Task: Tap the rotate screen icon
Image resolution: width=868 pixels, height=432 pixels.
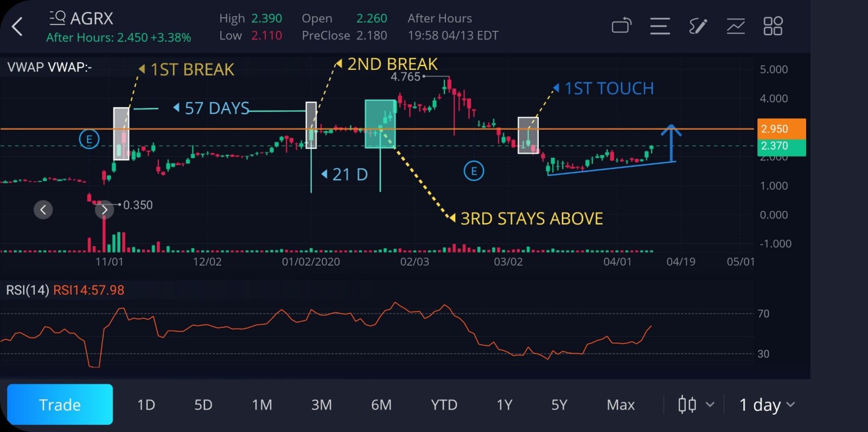Action: click(622, 25)
